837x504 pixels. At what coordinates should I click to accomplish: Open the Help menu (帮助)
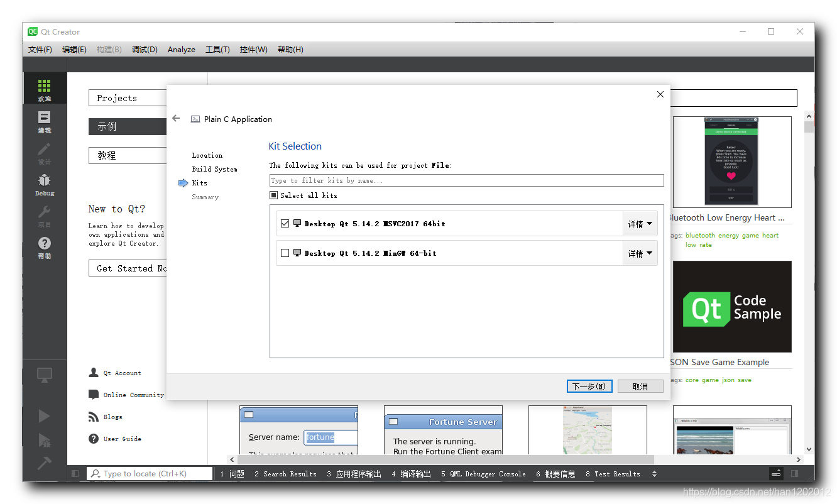click(290, 50)
